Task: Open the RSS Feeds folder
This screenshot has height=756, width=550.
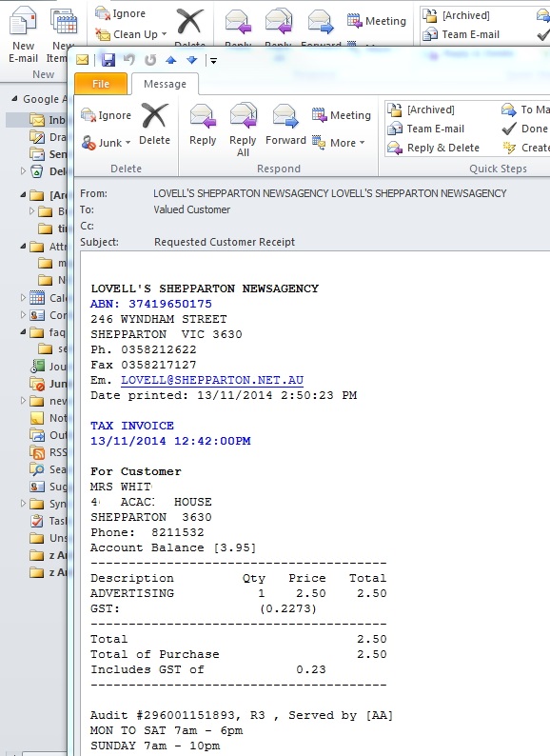Action: click(48, 452)
